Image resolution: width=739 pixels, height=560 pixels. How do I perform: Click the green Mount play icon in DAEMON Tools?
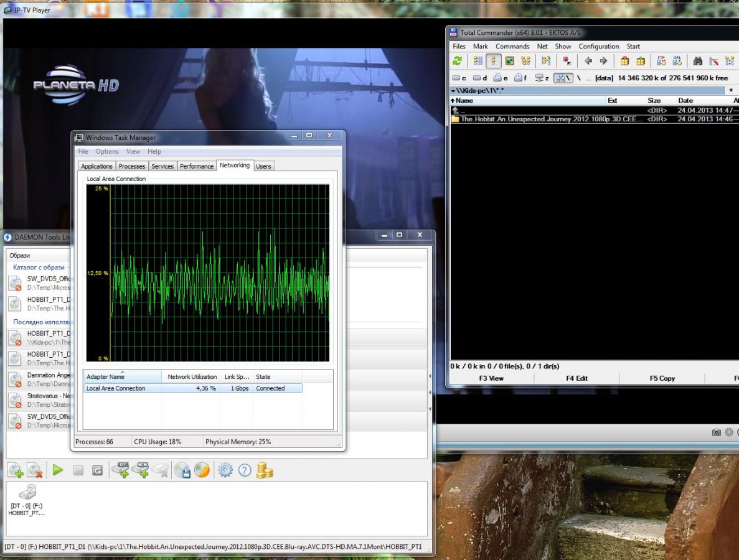tap(57, 470)
